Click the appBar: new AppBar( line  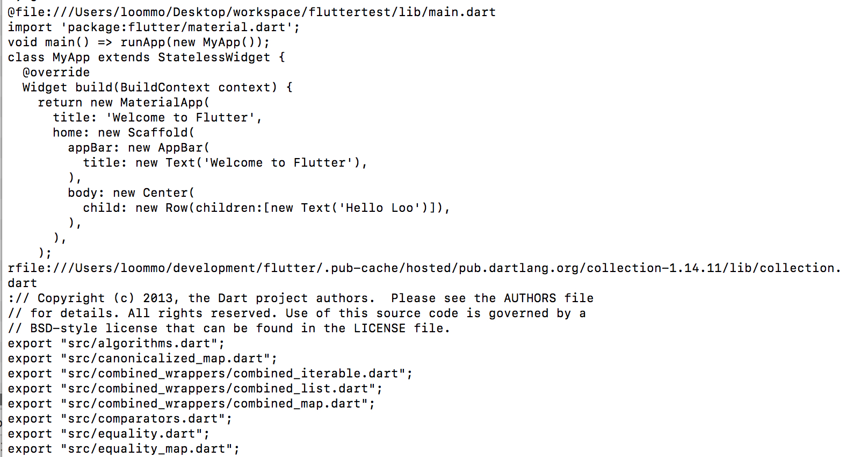tap(139, 148)
